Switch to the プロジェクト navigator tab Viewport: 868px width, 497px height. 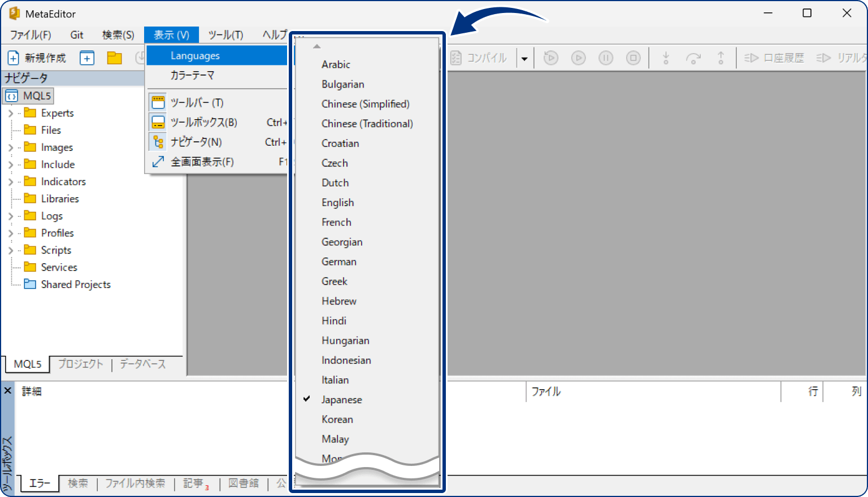81,364
